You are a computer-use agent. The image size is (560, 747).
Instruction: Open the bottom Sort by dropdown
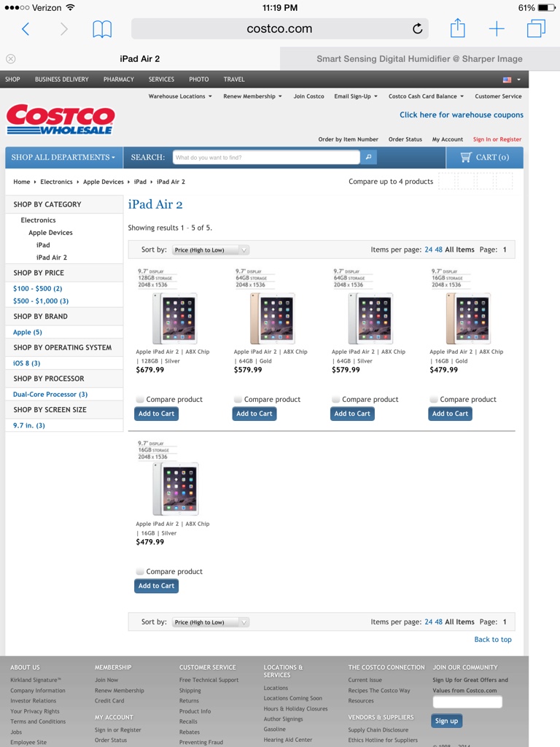coord(211,622)
